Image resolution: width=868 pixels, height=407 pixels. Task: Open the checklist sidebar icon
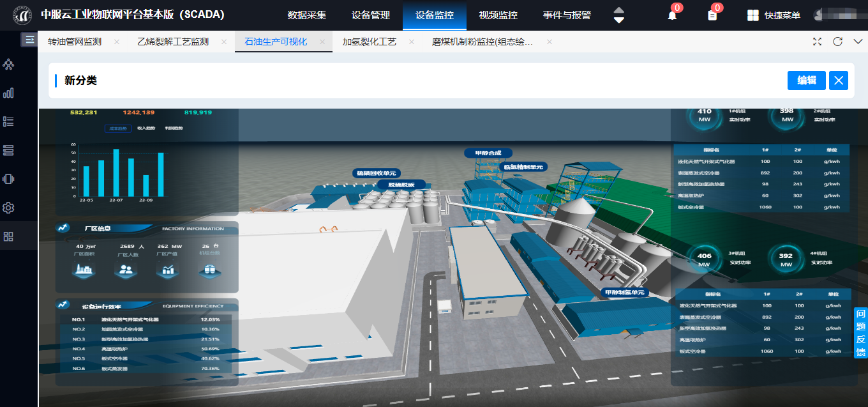pos(9,121)
